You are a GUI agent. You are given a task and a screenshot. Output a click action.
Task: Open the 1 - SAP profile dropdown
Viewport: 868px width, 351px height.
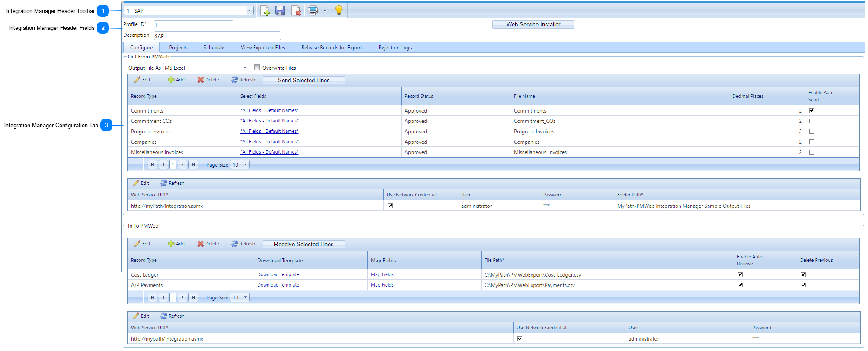tap(249, 10)
